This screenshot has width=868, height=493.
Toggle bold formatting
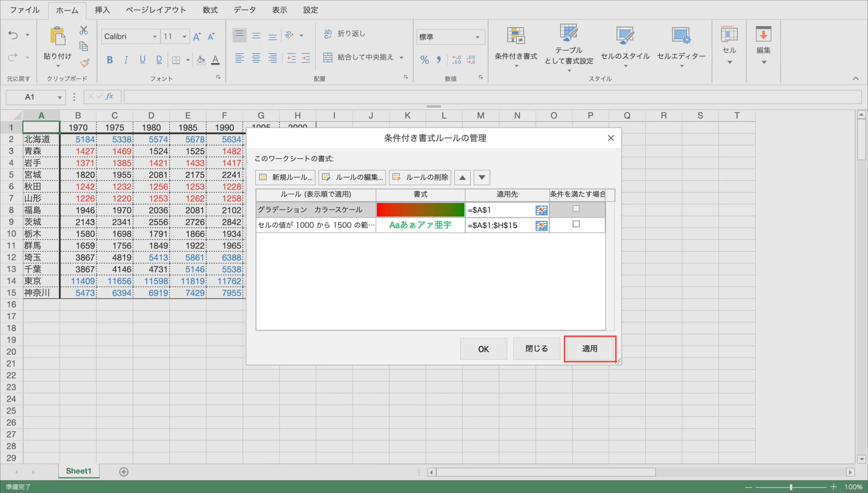(x=109, y=60)
